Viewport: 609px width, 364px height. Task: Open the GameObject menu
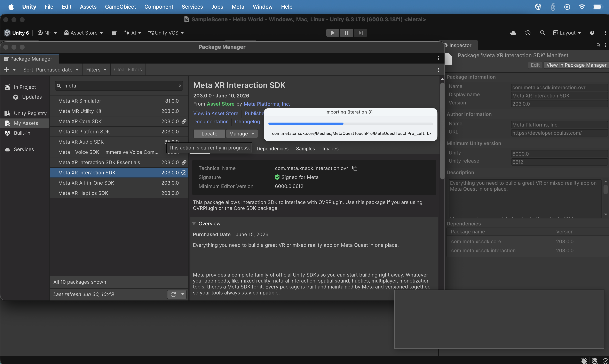[120, 7]
